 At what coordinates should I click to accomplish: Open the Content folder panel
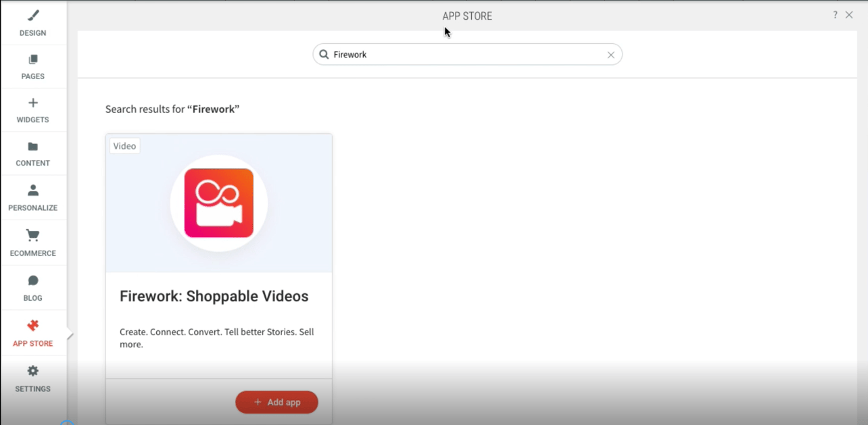32,153
